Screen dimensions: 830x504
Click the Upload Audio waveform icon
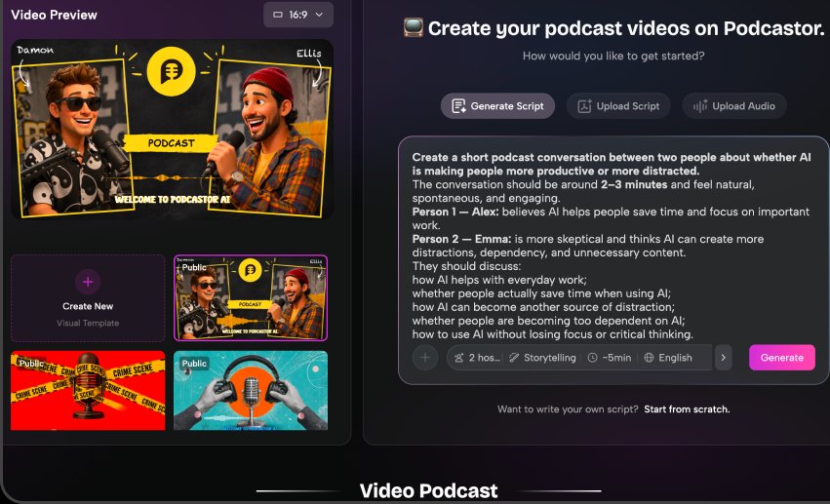tap(700, 106)
